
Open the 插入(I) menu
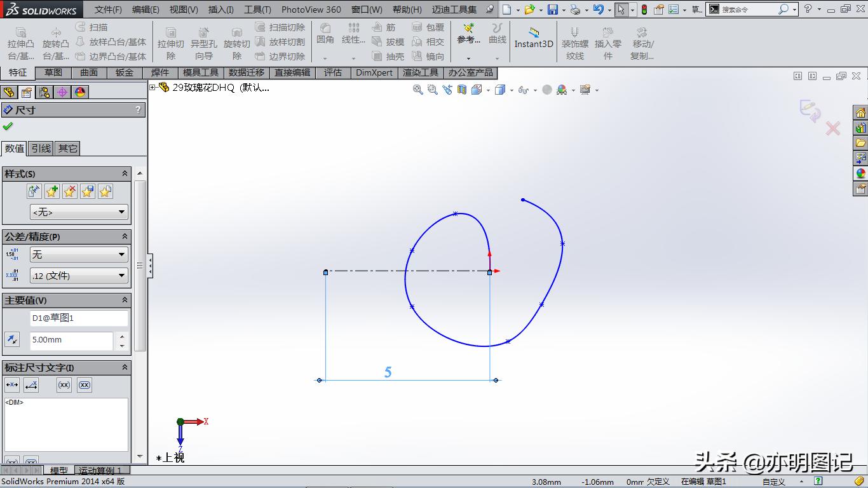(220, 9)
